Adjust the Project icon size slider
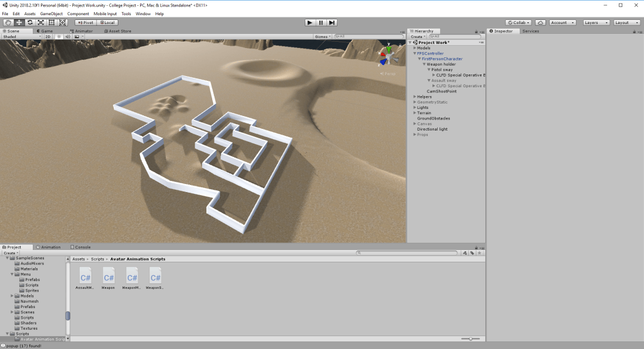This screenshot has width=644, height=349. pyautogui.click(x=471, y=338)
